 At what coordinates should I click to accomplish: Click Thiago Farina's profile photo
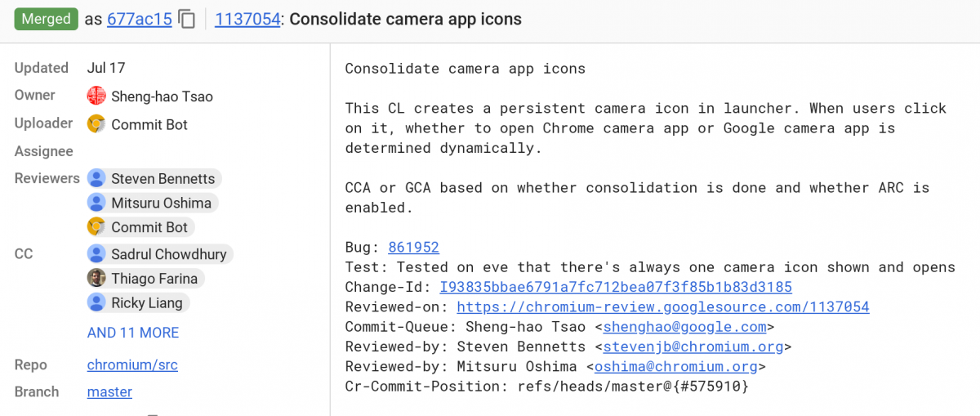click(x=96, y=279)
